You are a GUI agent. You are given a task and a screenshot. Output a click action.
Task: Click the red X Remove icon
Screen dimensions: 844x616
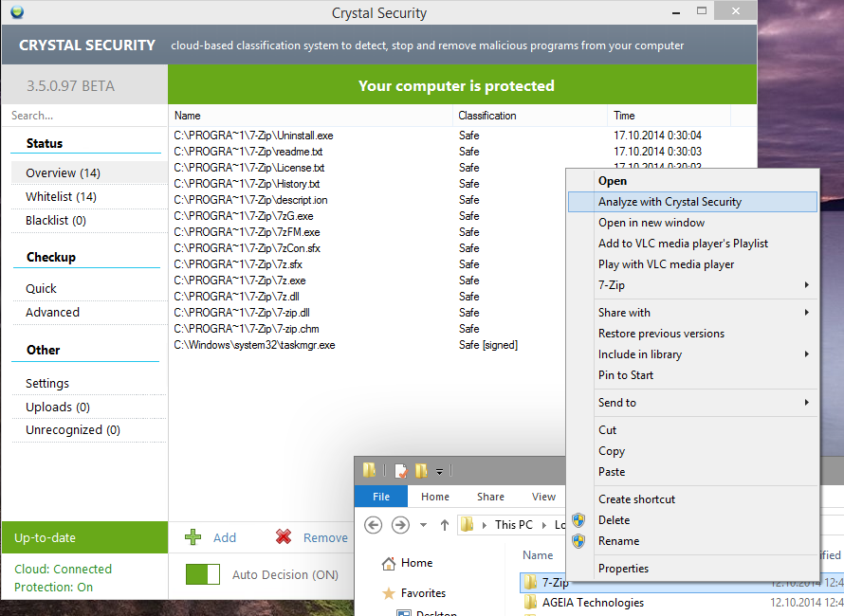[284, 537]
